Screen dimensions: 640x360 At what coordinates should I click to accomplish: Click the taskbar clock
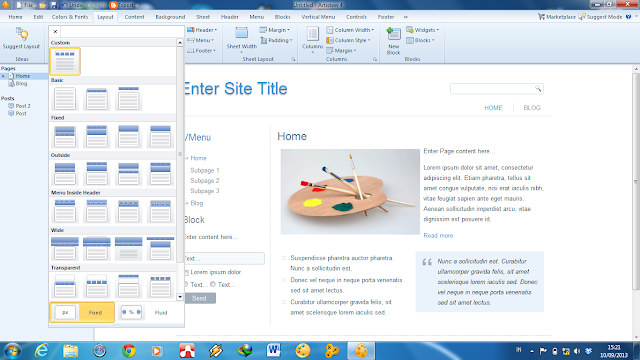click(615, 351)
